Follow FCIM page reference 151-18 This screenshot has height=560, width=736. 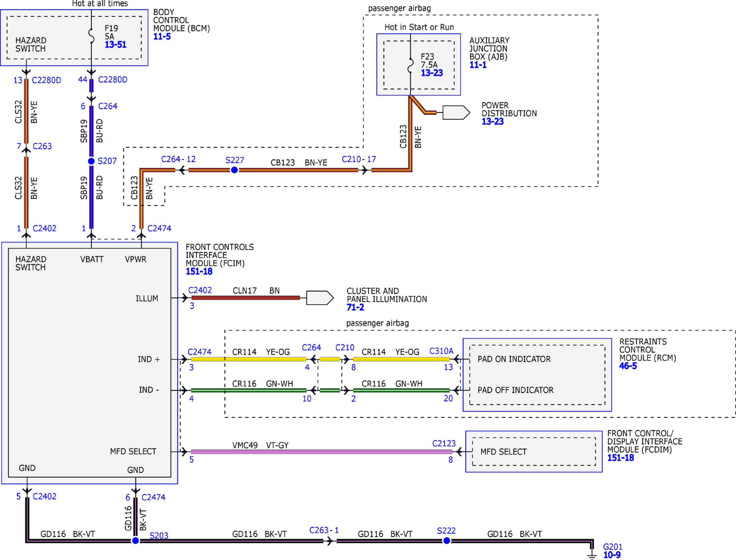[199, 271]
